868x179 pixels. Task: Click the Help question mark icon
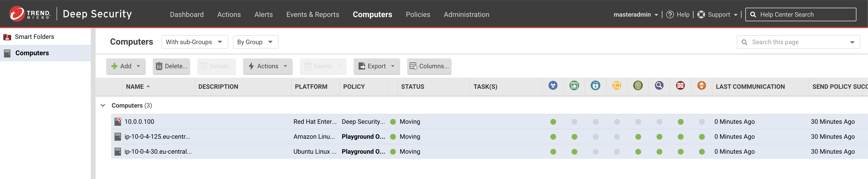[x=670, y=14]
